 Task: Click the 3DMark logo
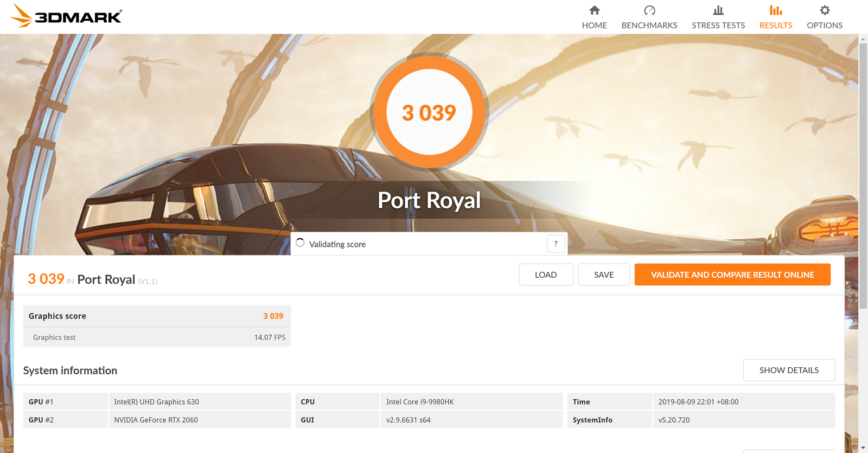(x=66, y=16)
